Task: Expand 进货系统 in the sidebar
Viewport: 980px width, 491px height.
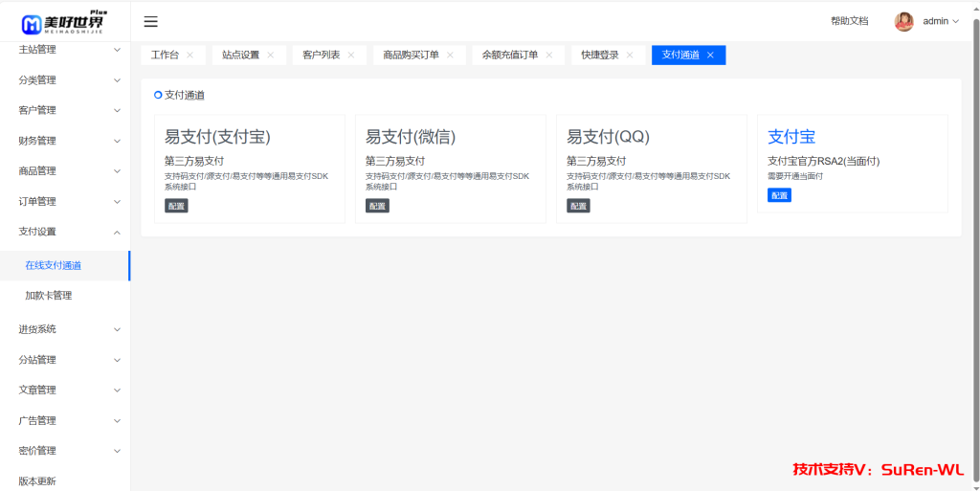Action: click(65, 329)
